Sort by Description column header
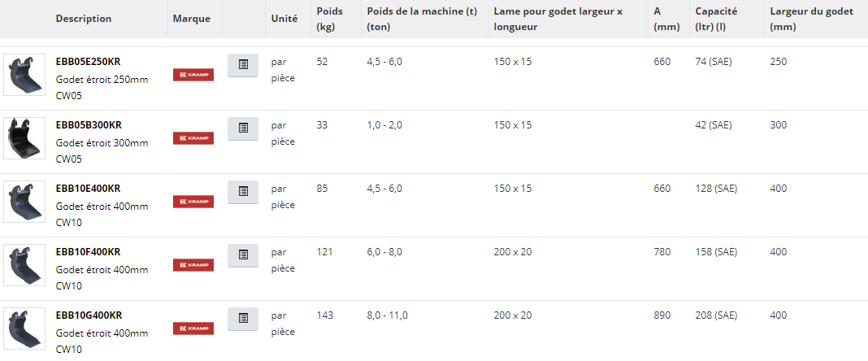The height and width of the screenshot is (361, 868). click(84, 19)
